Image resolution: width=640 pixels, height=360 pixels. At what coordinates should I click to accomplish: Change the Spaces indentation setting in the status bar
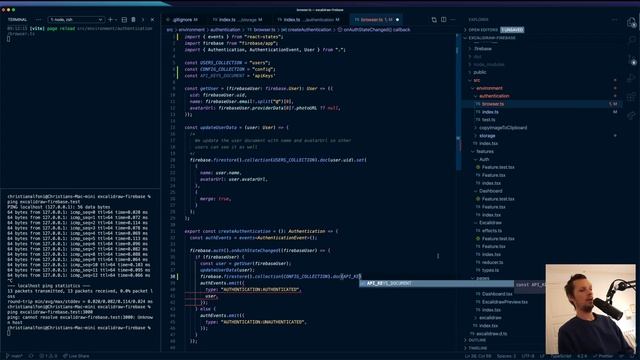506,356
